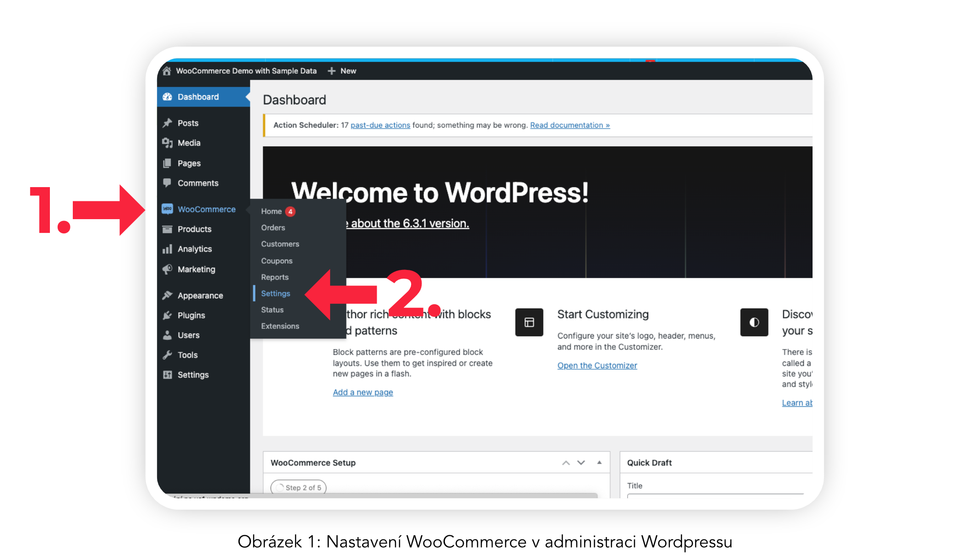The image size is (970, 560).
Task: Open the Dashboard menu item
Action: click(x=198, y=97)
